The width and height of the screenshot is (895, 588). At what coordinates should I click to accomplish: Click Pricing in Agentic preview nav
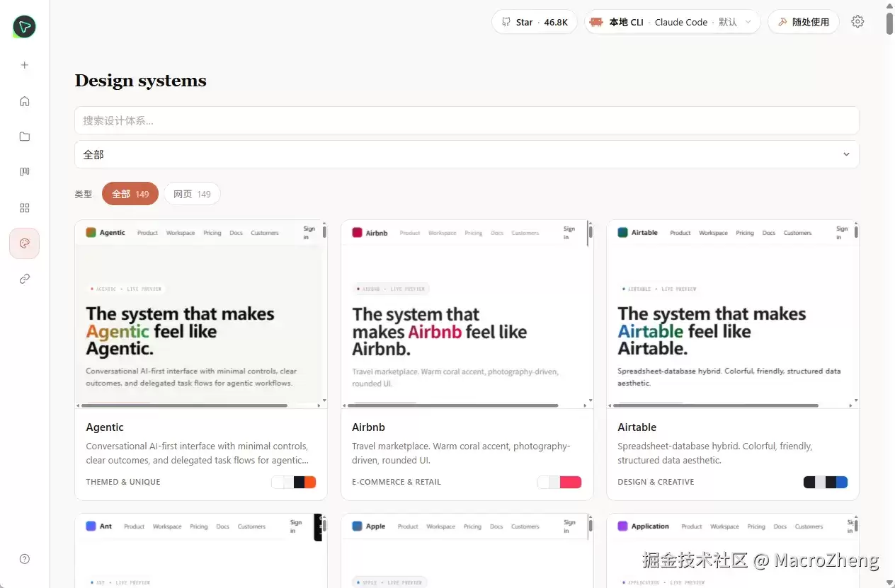[x=212, y=233]
